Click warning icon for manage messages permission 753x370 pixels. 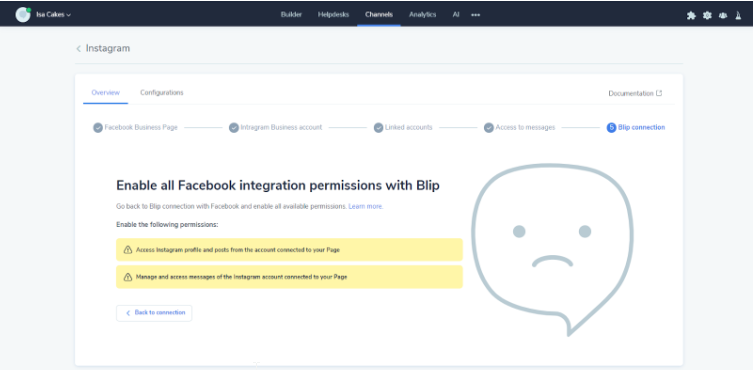pyautogui.click(x=128, y=277)
